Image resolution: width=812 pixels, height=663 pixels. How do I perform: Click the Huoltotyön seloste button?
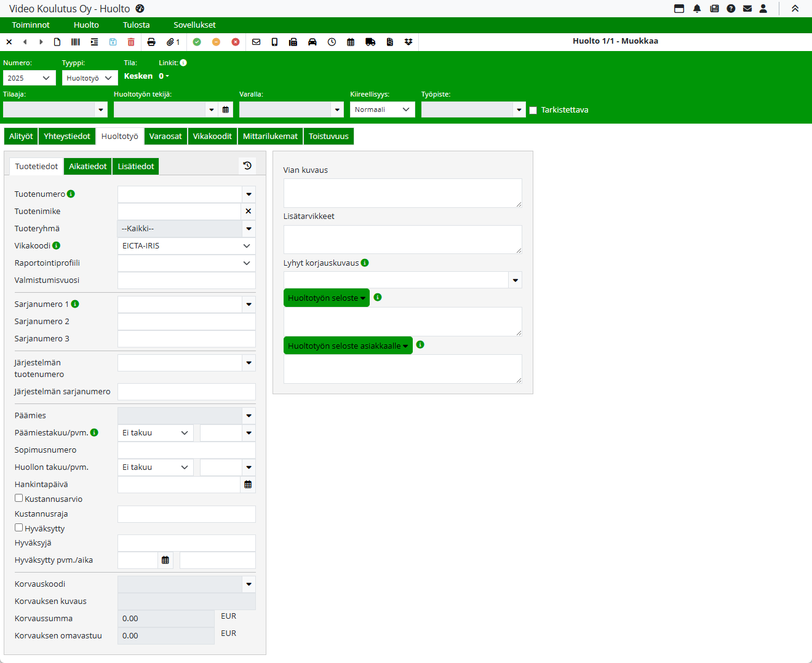tap(326, 298)
